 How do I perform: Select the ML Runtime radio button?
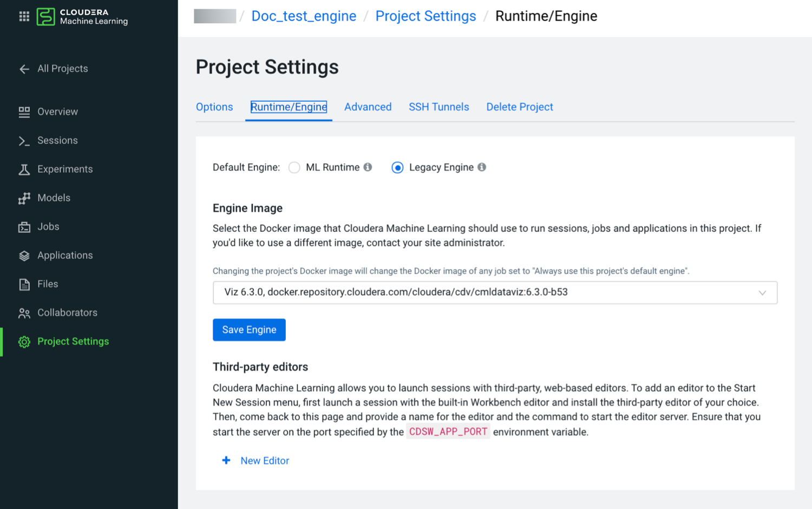click(x=294, y=168)
